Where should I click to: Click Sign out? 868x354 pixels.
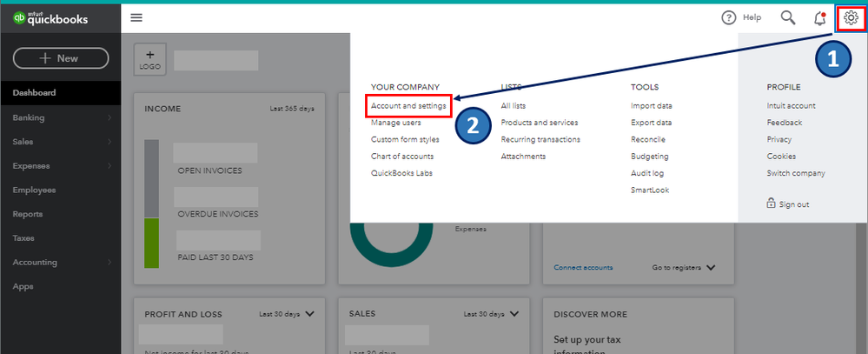[794, 204]
